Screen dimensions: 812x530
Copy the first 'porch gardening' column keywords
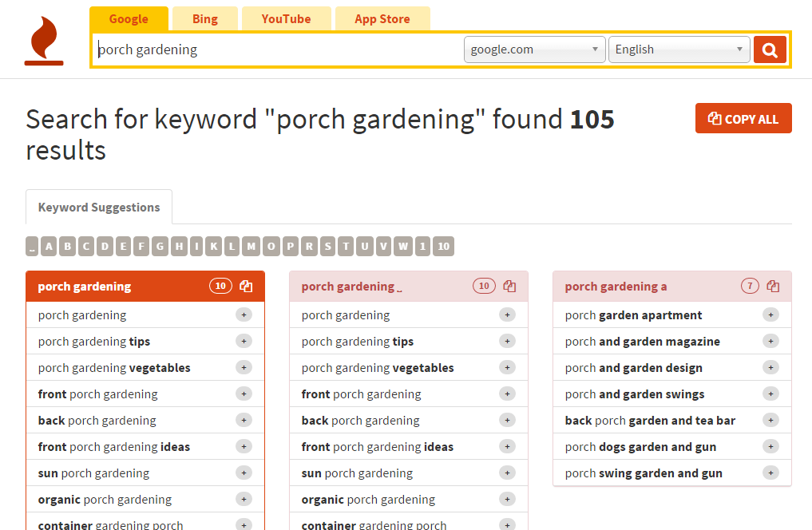tap(246, 287)
